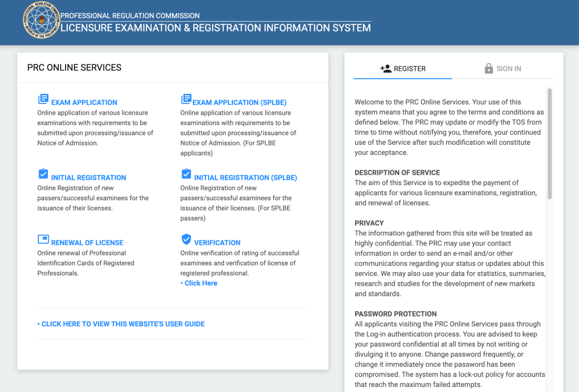This screenshot has width=579, height=392.
Task: Click the Exam Application (SPLBE) document icon
Action: (x=186, y=100)
